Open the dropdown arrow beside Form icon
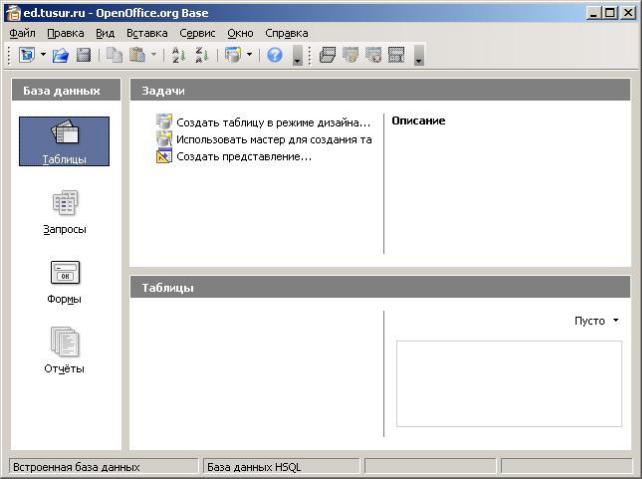 pos(249,54)
